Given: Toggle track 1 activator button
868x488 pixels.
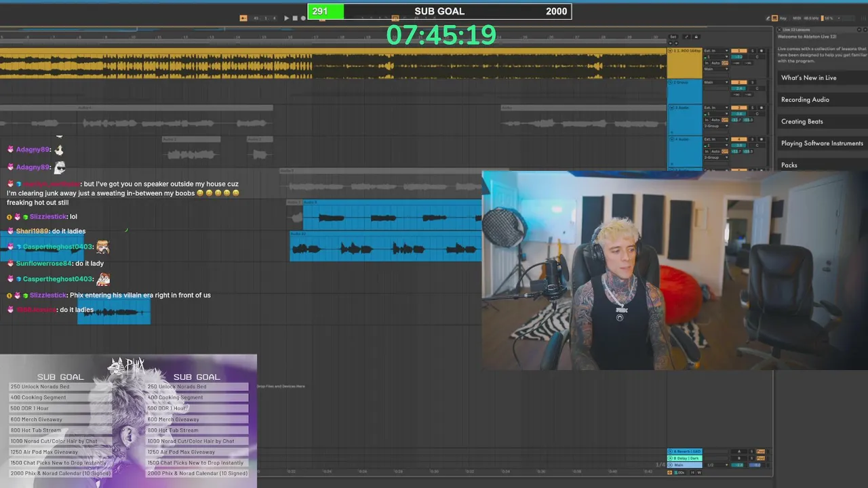Looking at the screenshot, I should pyautogui.click(x=739, y=51).
